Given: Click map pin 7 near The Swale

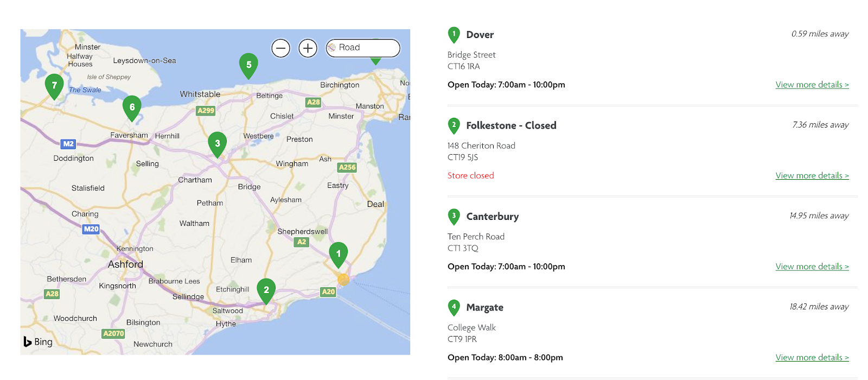Looking at the screenshot, I should [54, 85].
